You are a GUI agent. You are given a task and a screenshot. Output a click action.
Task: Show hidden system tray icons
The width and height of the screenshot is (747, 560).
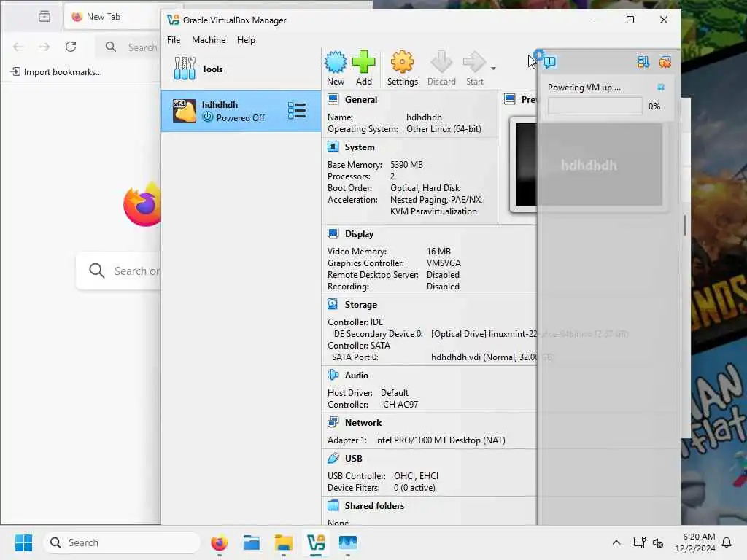(x=616, y=542)
